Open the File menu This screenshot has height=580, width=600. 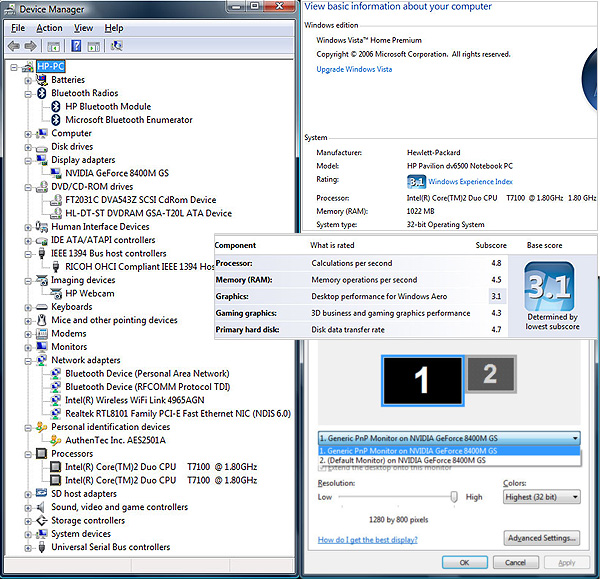click(x=18, y=28)
